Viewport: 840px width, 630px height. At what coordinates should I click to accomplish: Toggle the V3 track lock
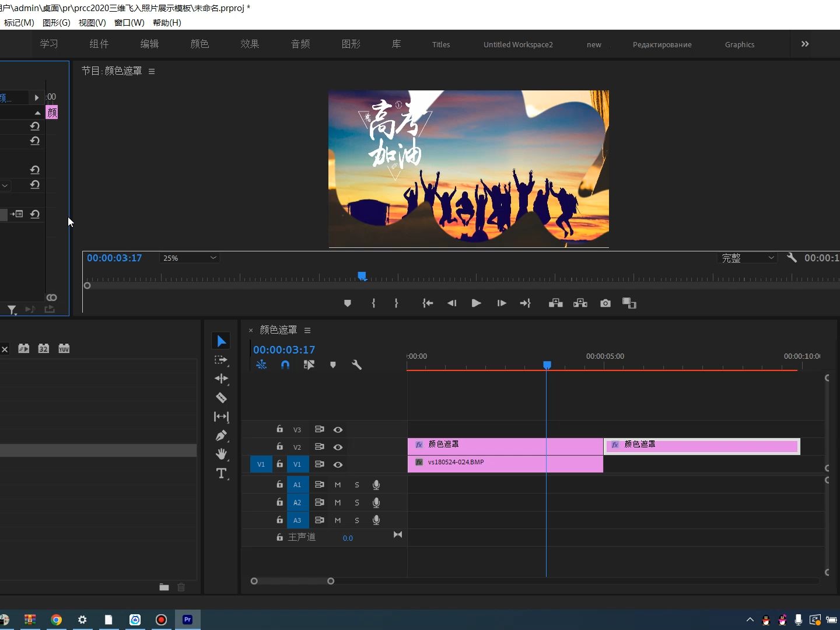click(279, 429)
